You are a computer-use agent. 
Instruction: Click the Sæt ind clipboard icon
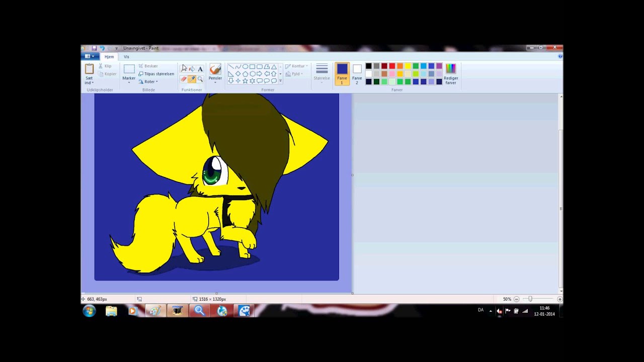(x=89, y=69)
